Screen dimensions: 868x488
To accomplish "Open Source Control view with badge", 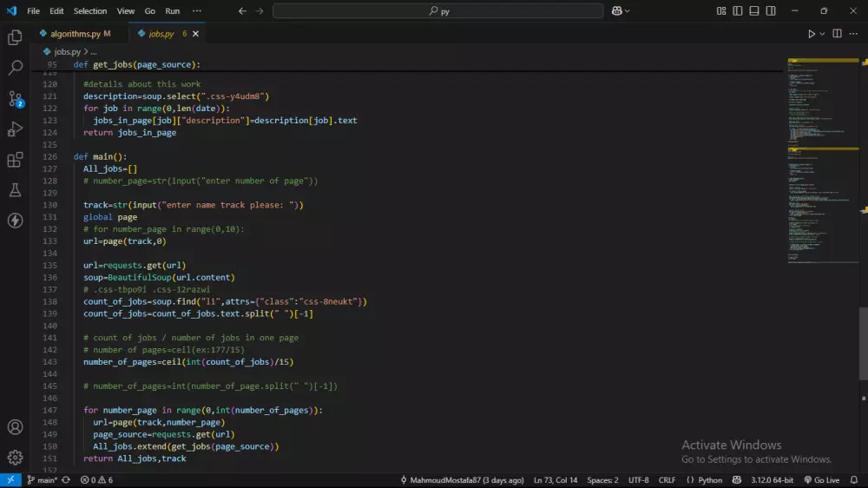I will pyautogui.click(x=15, y=98).
